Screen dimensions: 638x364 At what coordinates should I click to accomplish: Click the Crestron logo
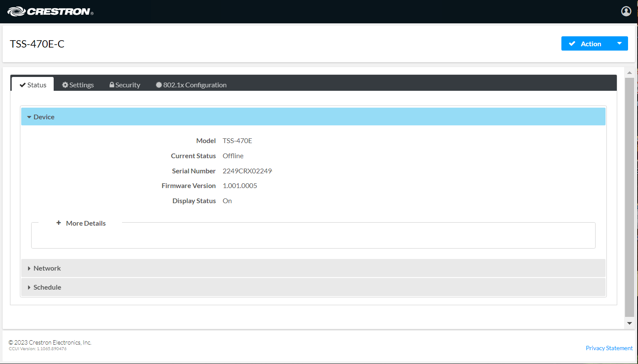[x=50, y=11]
